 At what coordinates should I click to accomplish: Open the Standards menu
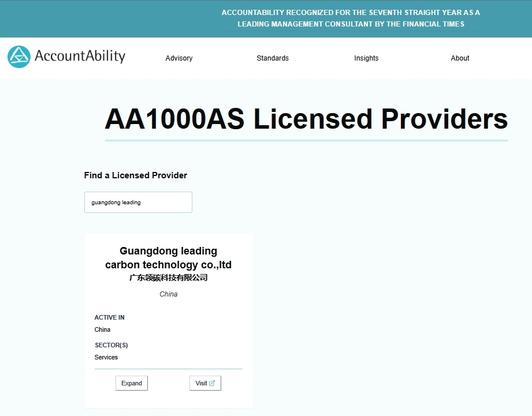273,58
